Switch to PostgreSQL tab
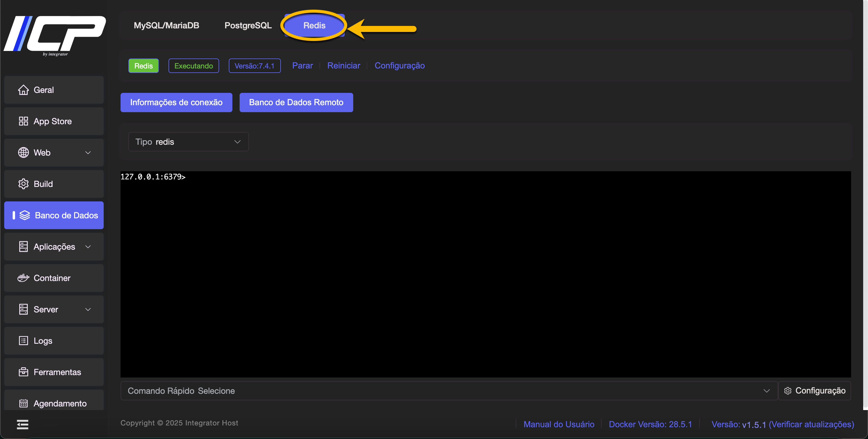The height and width of the screenshot is (439, 868). click(x=248, y=25)
